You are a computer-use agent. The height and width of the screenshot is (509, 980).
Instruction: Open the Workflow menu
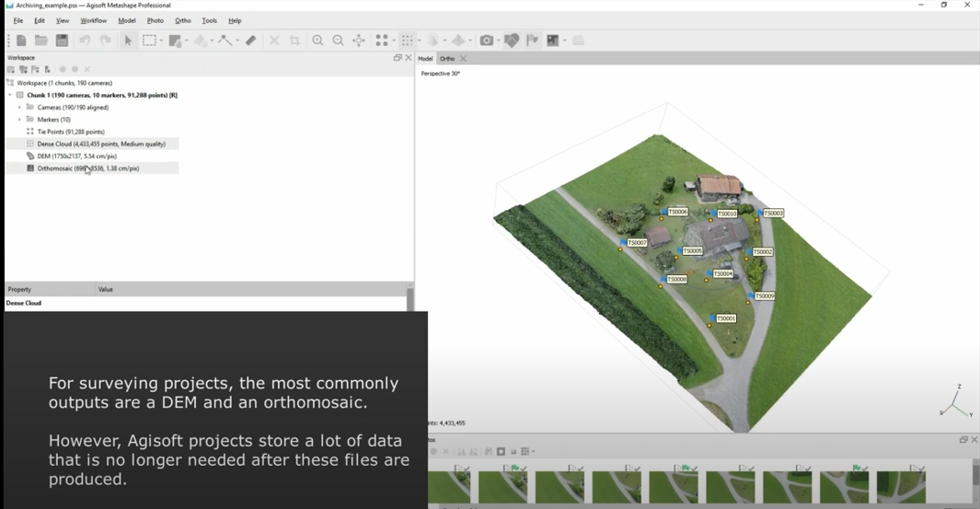[93, 20]
